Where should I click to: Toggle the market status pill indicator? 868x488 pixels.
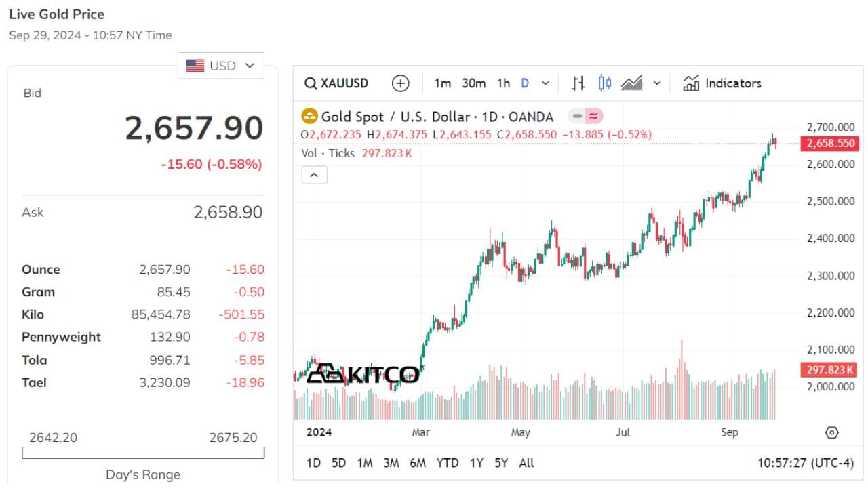coord(585,116)
